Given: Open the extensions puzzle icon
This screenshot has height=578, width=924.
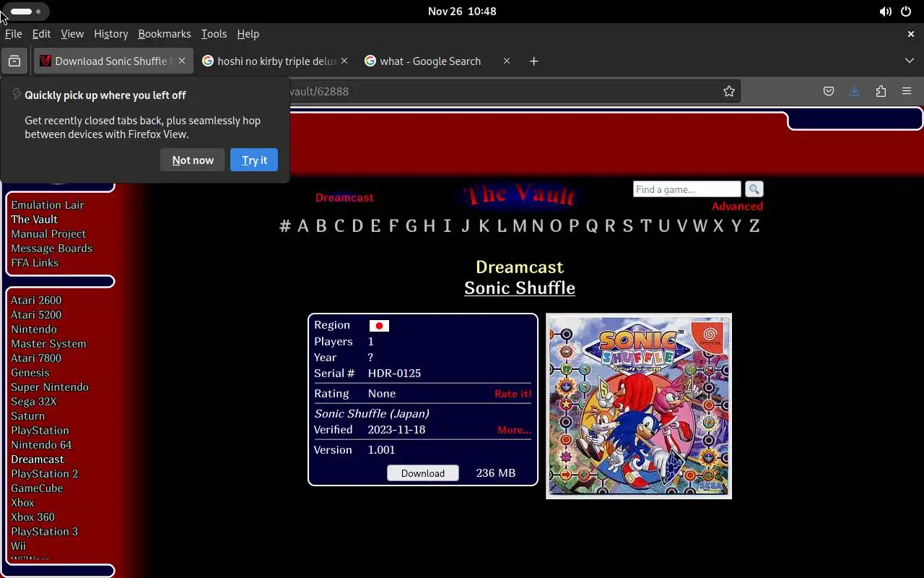Looking at the screenshot, I should coord(881,91).
